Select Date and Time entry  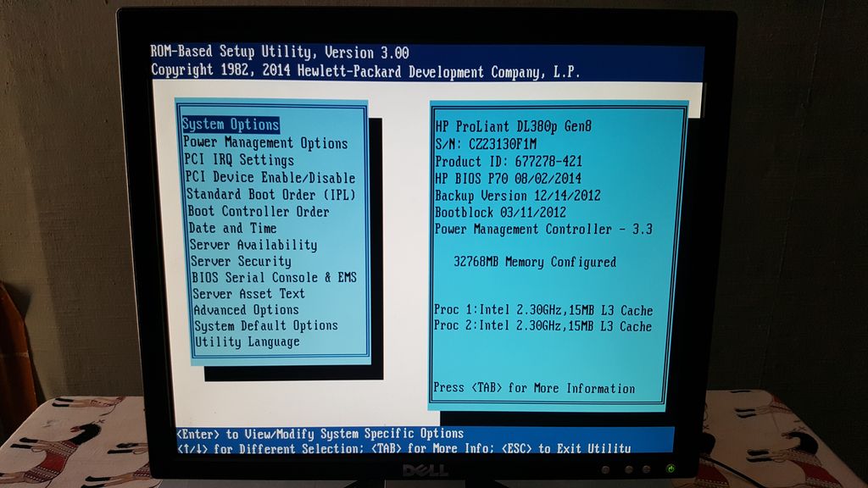[232, 228]
